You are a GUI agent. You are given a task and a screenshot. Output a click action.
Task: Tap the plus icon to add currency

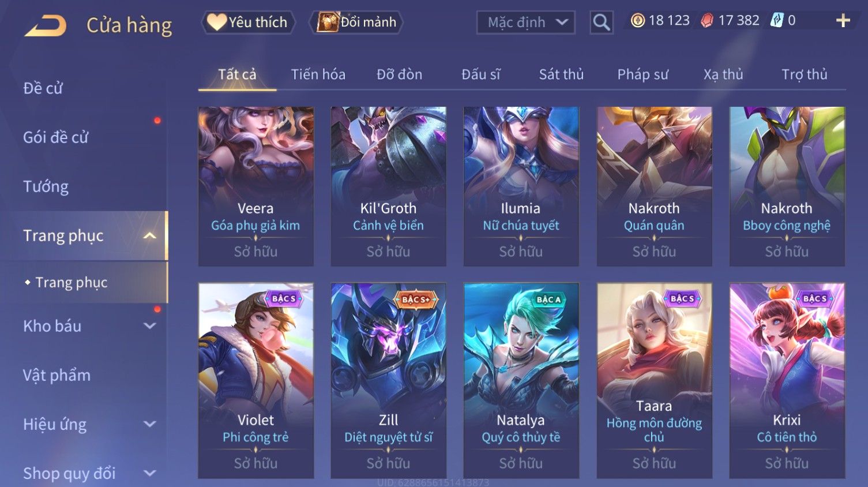click(x=843, y=21)
